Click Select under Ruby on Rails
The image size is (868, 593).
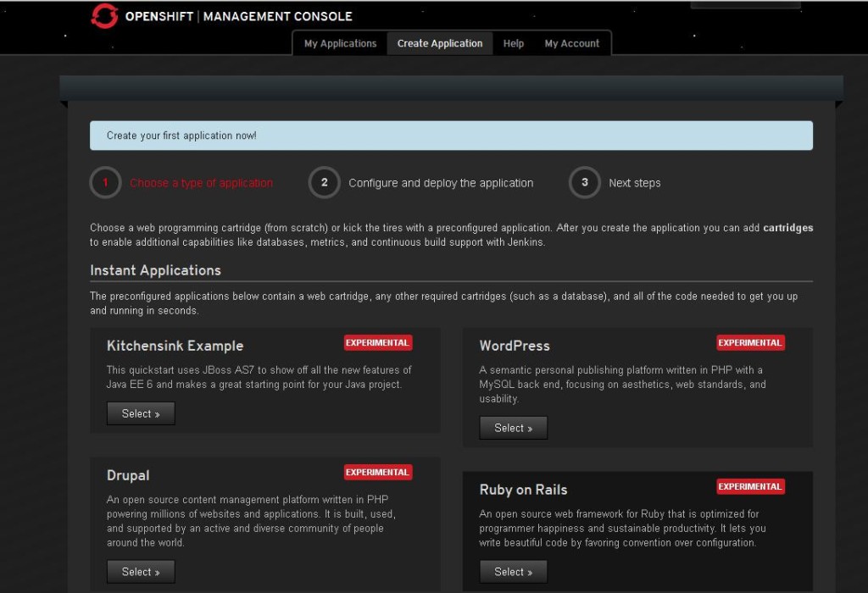(x=513, y=572)
